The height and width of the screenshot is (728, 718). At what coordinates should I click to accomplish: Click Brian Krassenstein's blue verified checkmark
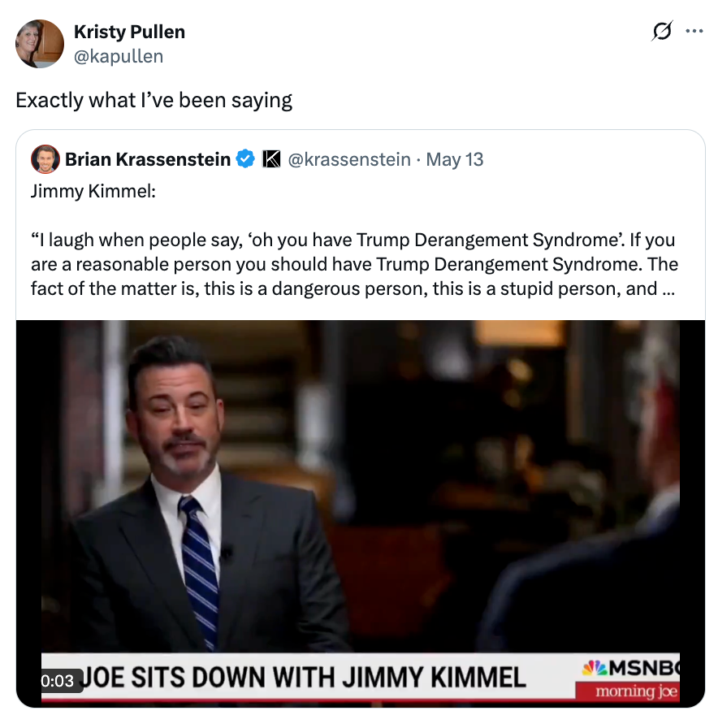[244, 159]
